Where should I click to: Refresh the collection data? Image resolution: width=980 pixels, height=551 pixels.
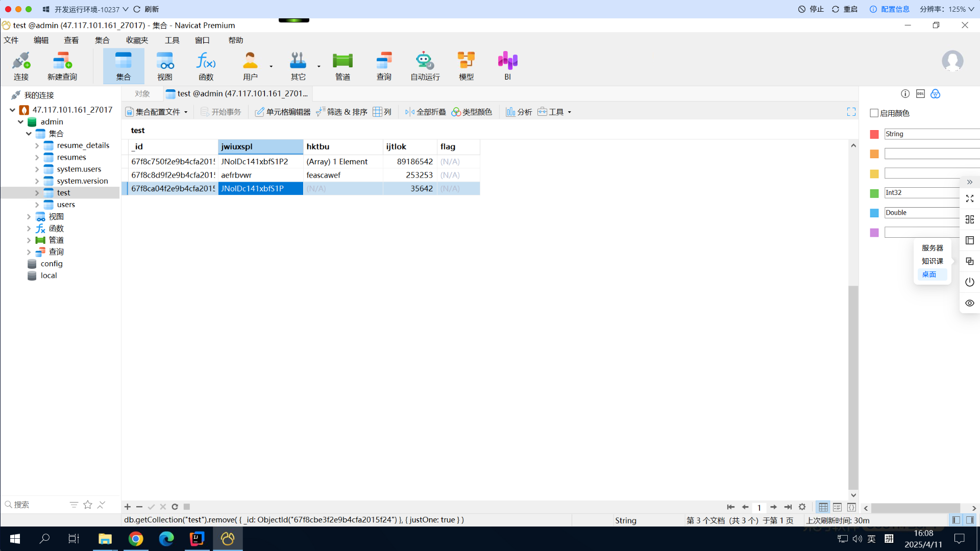point(175,507)
